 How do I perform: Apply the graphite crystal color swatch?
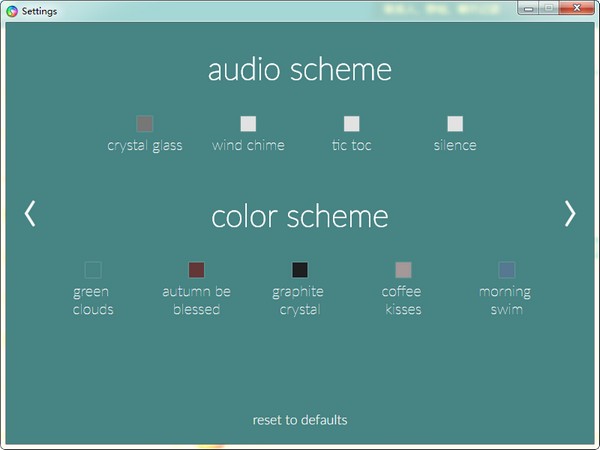pos(299,270)
